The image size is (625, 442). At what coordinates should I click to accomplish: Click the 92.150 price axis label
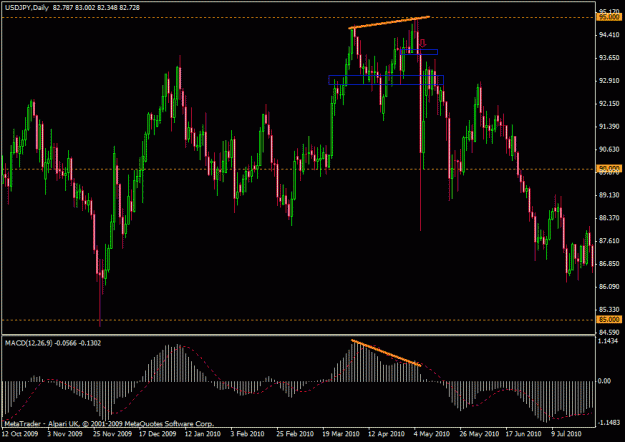[x=609, y=104]
